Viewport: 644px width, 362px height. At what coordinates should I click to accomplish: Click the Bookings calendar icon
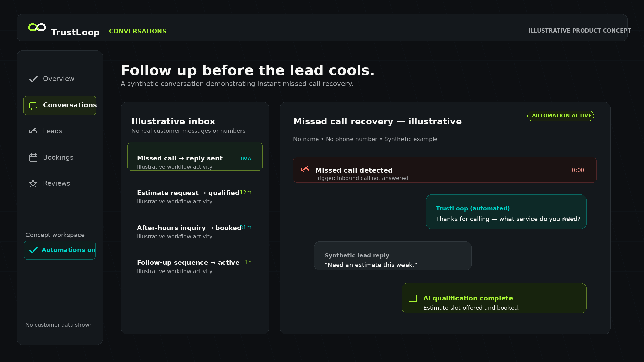pos(33,157)
